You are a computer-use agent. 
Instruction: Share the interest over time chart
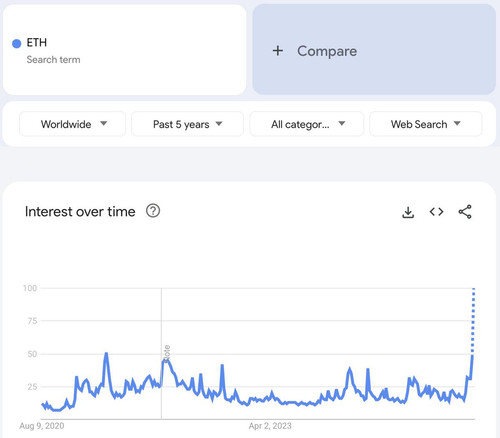465,212
